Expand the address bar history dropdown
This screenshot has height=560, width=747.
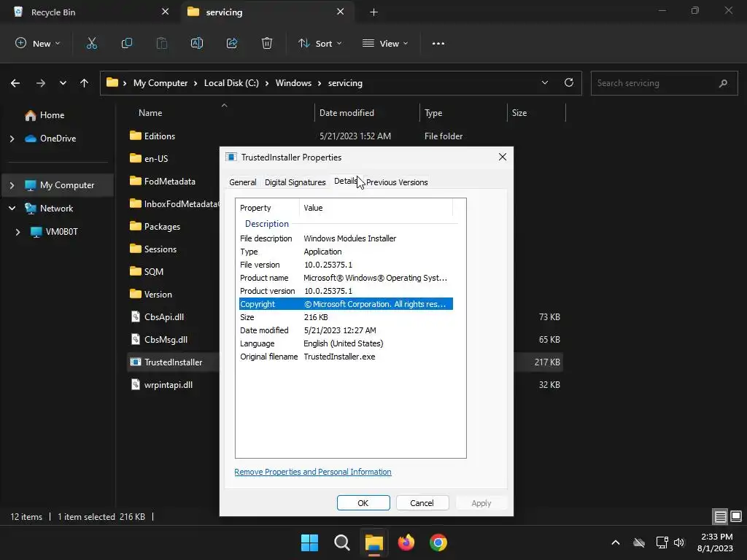tap(544, 83)
